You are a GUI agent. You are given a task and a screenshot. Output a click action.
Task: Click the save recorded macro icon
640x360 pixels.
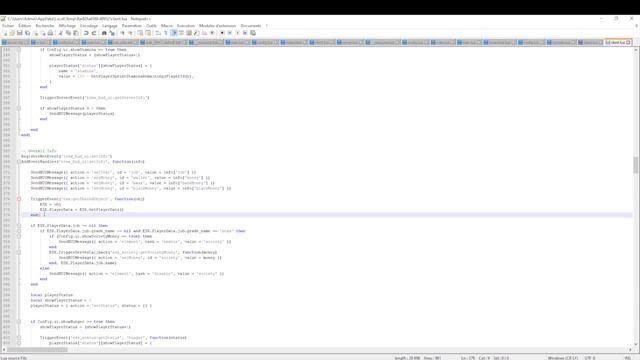tap(253, 33)
